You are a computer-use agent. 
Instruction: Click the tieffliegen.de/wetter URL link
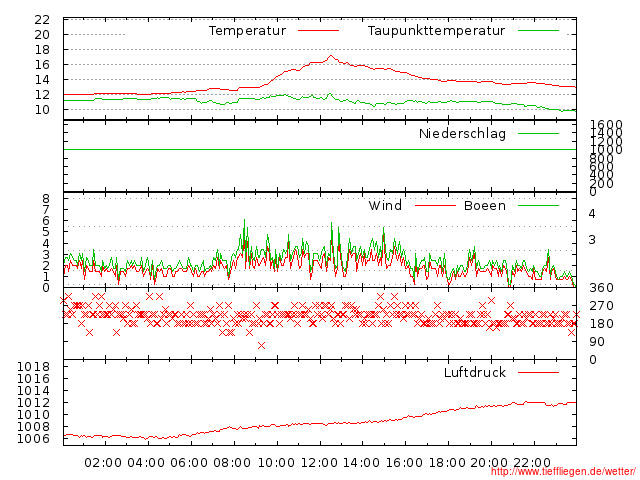(563, 472)
